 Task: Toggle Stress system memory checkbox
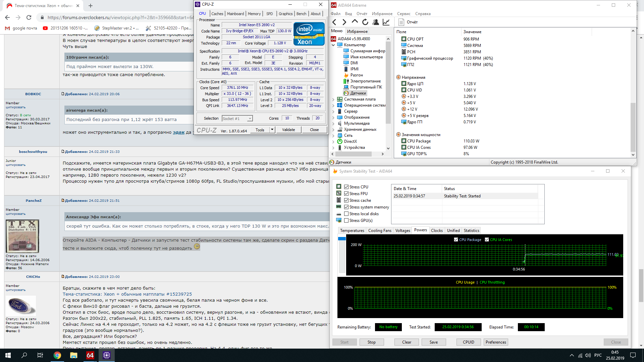(x=346, y=207)
